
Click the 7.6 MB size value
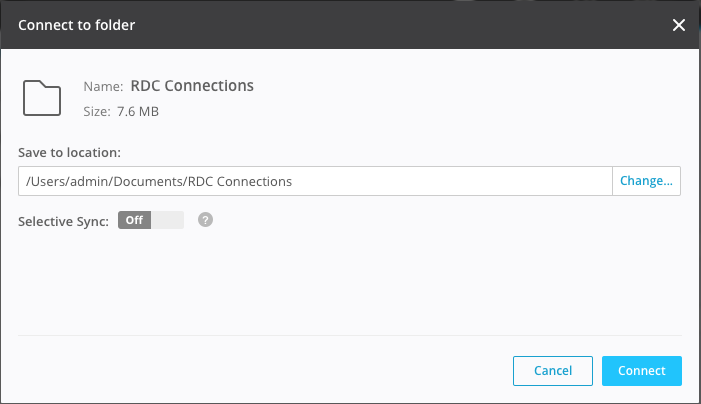click(x=138, y=111)
